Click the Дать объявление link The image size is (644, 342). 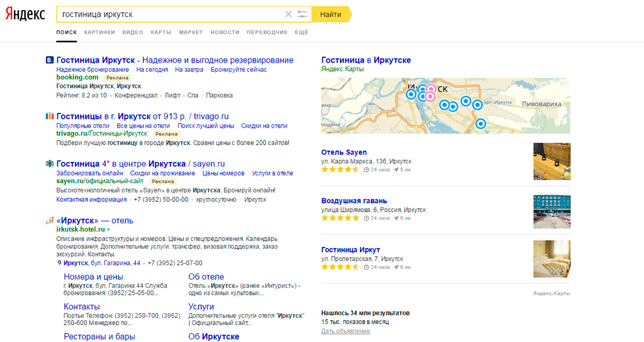click(345, 331)
